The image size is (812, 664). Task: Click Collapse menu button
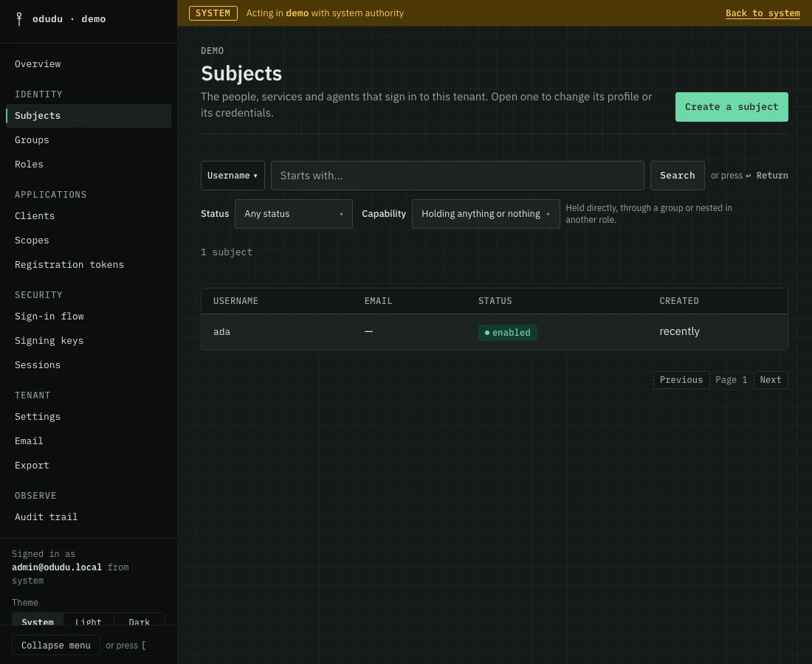pyautogui.click(x=55, y=646)
